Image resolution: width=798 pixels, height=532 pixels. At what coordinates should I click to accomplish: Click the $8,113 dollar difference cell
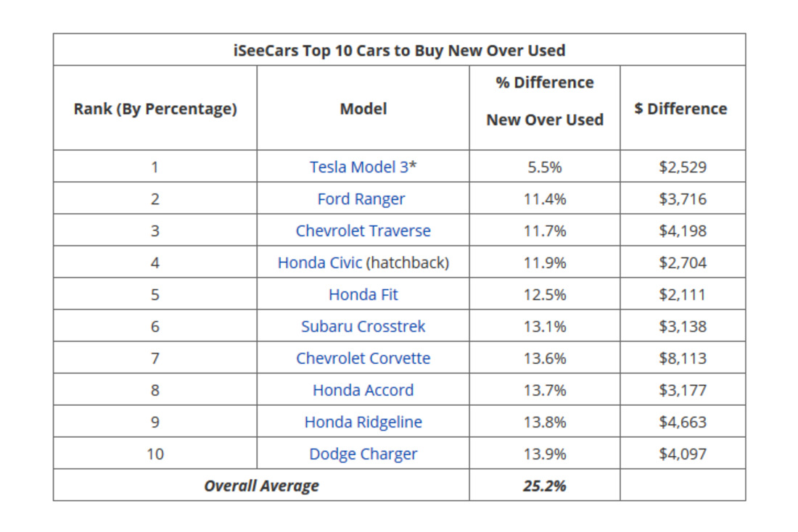click(x=683, y=358)
